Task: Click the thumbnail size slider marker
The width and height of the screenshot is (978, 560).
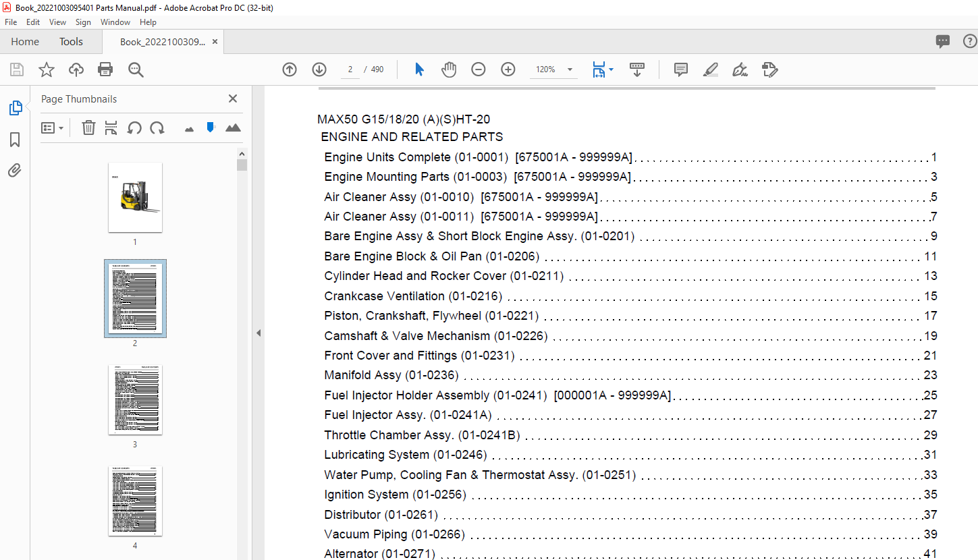Action: [x=211, y=127]
